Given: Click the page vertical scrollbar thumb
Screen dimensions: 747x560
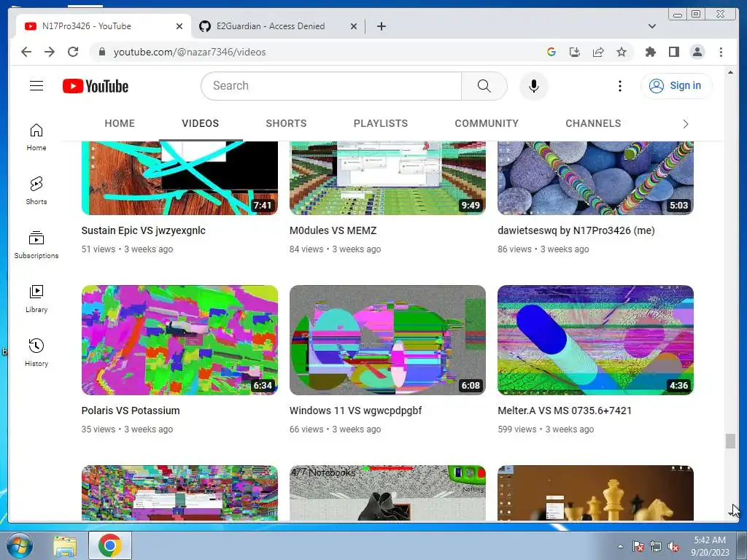Looking at the screenshot, I should 730,441.
